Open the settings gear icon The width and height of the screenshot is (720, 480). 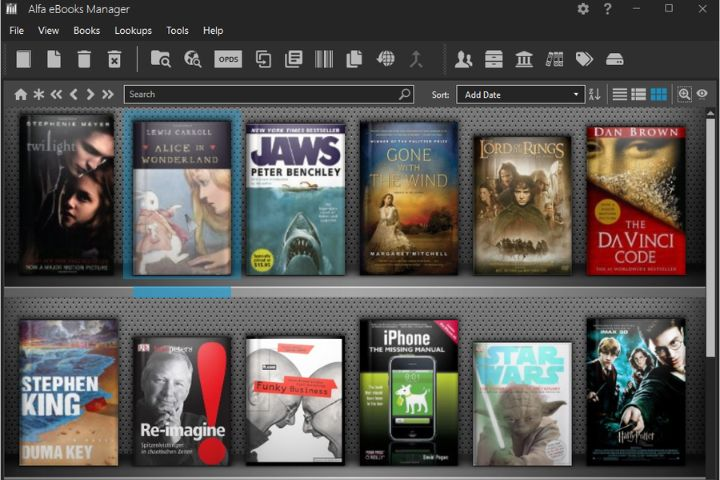[583, 9]
